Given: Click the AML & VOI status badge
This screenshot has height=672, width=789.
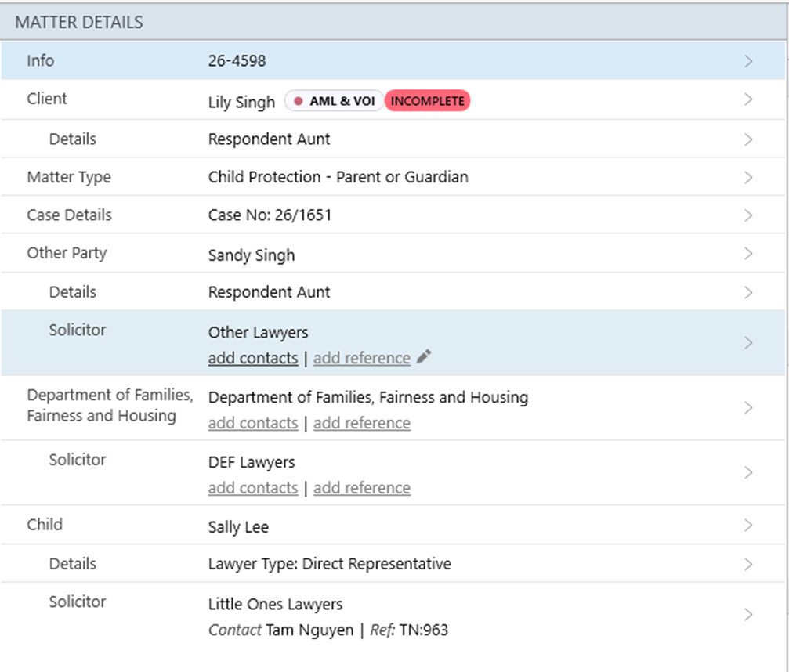Looking at the screenshot, I should point(335,101).
